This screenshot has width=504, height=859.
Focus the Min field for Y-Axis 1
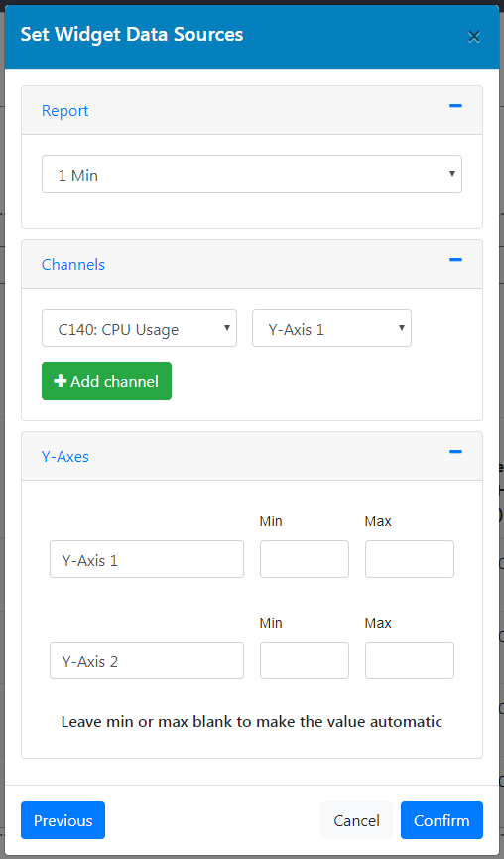coord(305,559)
